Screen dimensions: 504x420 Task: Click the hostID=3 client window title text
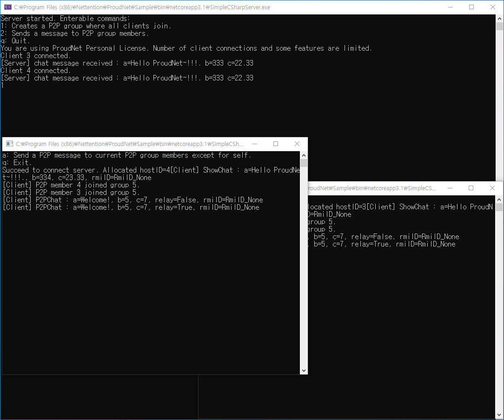click(372, 188)
